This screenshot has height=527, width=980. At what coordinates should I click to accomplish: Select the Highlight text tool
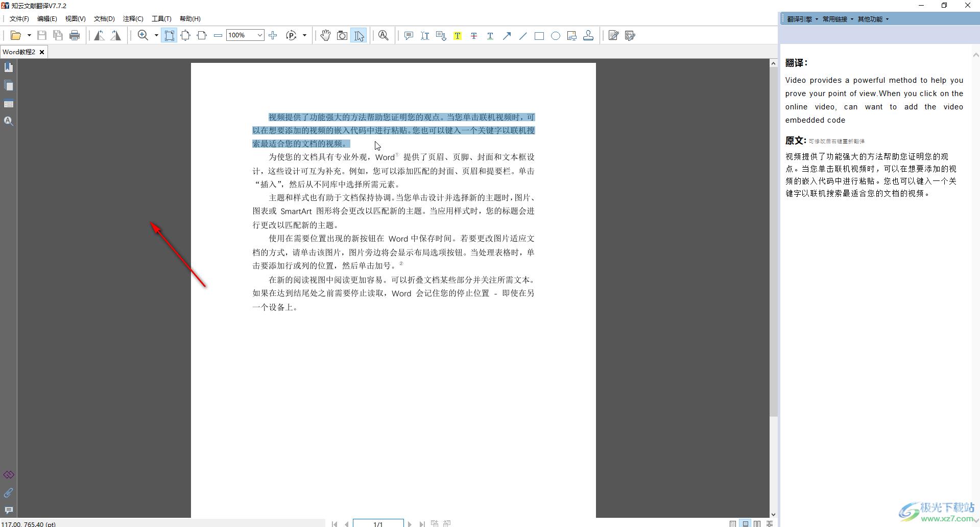tap(458, 35)
